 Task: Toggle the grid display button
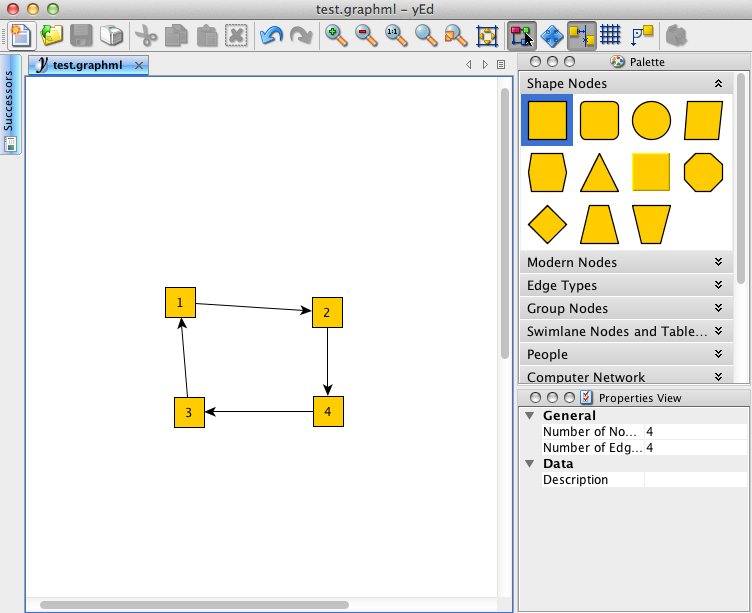pos(610,36)
